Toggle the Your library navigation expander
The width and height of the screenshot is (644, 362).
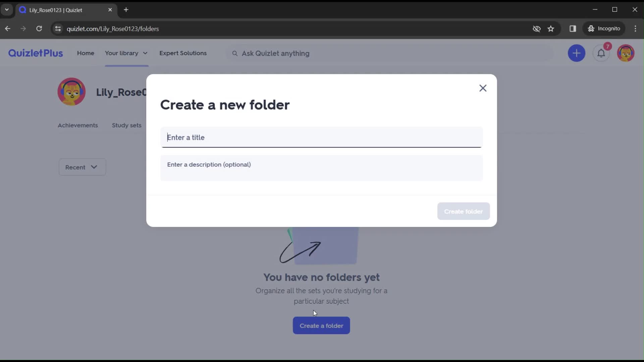(x=146, y=53)
